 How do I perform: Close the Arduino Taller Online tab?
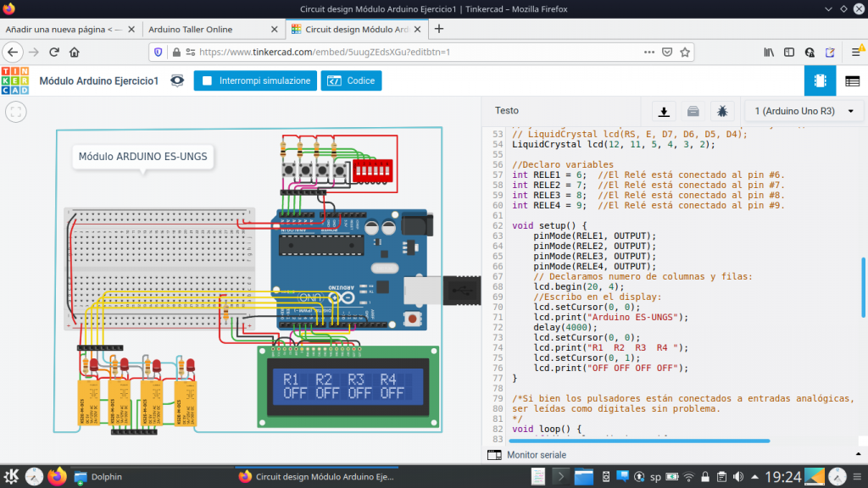tap(274, 30)
